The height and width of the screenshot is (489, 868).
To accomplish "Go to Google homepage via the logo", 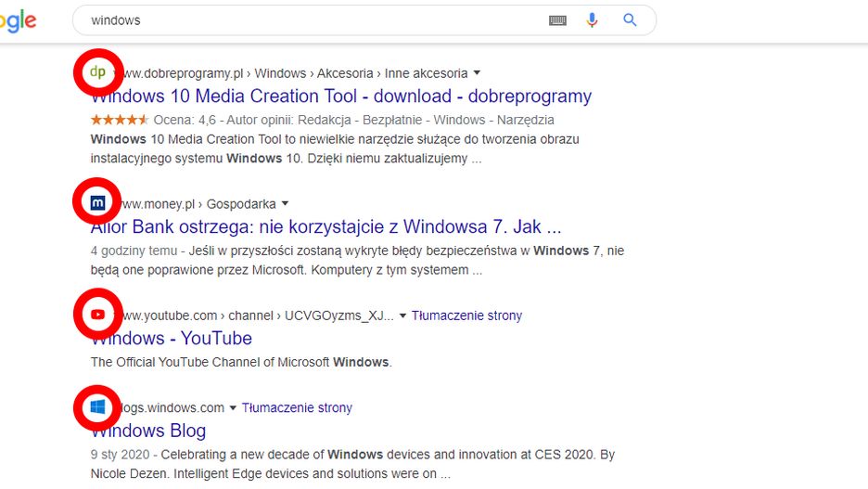I will coord(17,20).
